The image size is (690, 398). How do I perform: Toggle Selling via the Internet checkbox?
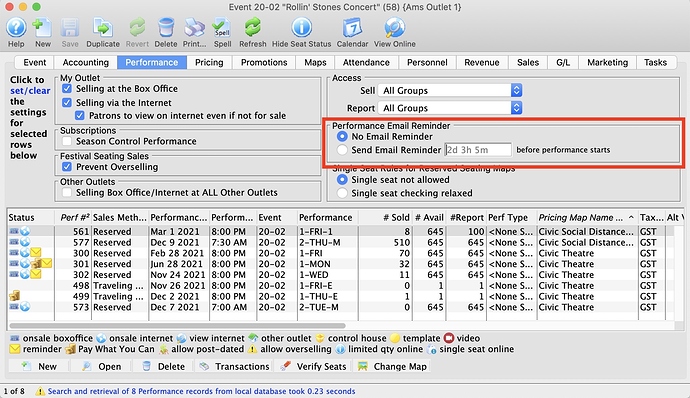pyautogui.click(x=67, y=103)
